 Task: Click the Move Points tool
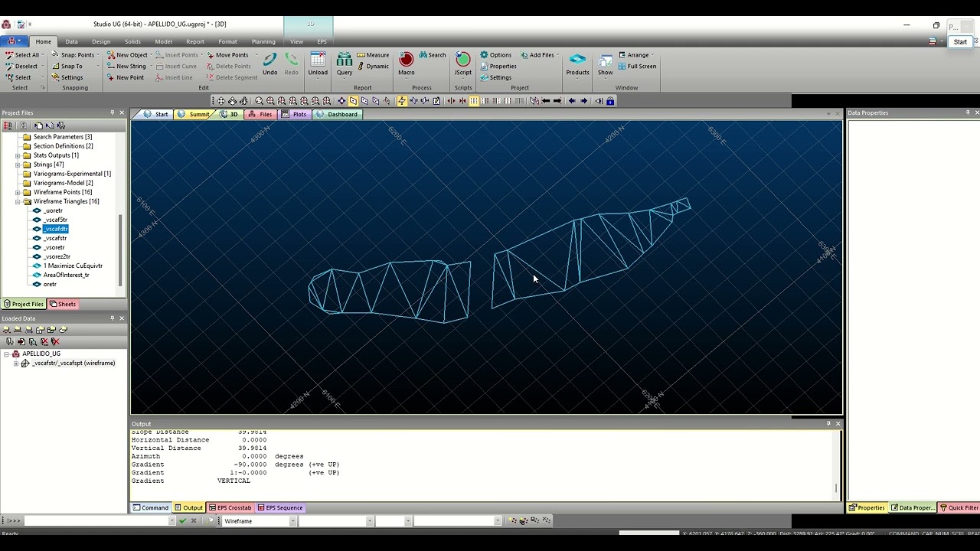pyautogui.click(x=227, y=55)
